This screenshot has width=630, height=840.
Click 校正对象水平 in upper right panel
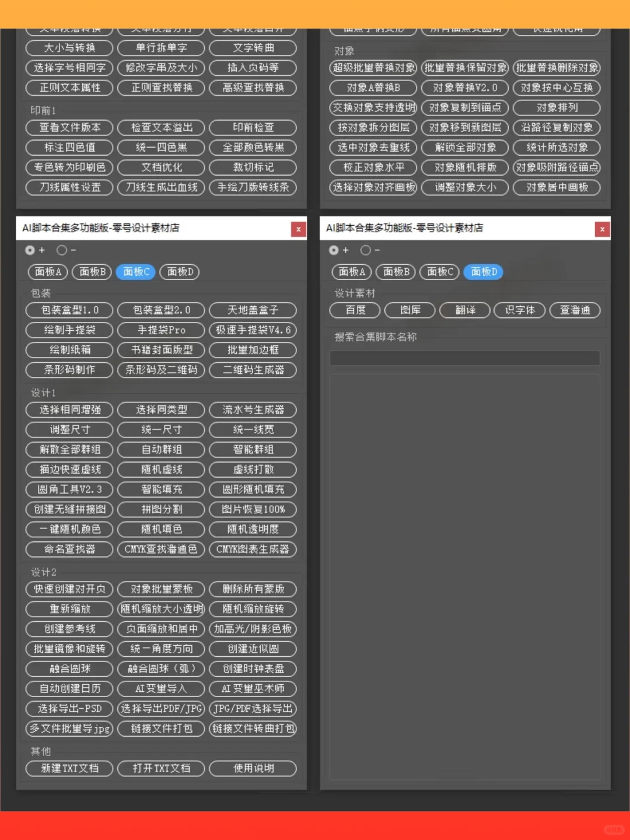point(373,167)
